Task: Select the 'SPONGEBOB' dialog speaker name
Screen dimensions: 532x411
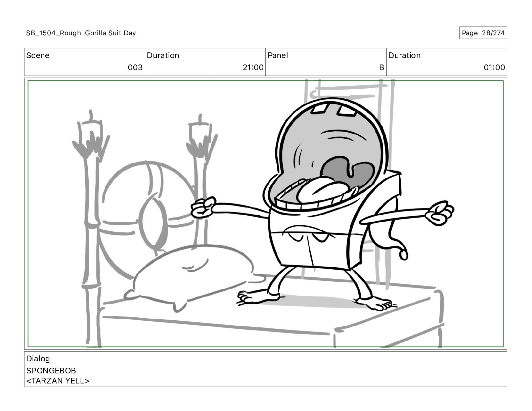Action: [x=51, y=371]
